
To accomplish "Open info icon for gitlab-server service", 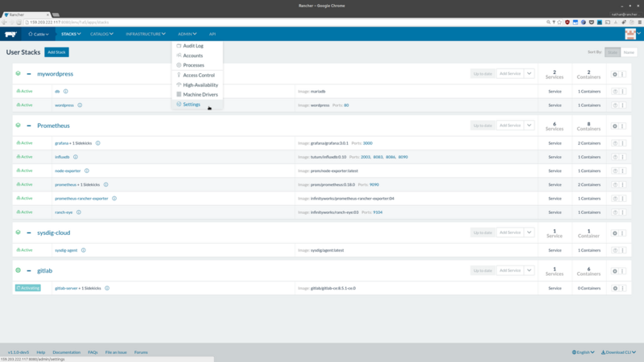I will pyautogui.click(x=107, y=288).
